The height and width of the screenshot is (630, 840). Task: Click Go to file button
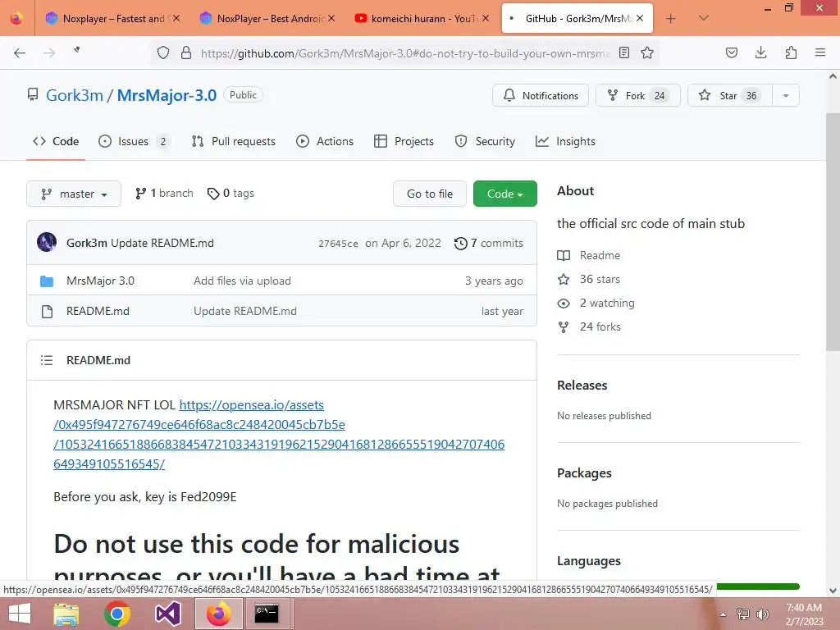point(430,194)
